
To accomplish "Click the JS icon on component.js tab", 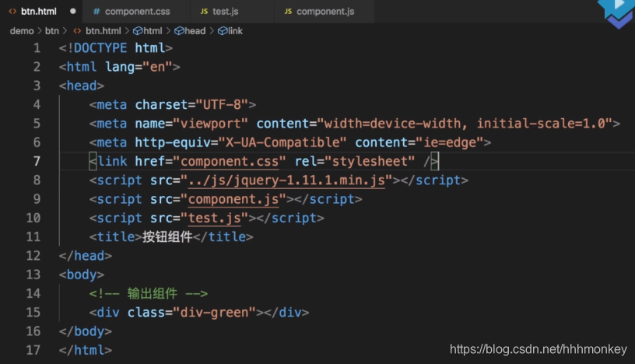I will coord(288,12).
